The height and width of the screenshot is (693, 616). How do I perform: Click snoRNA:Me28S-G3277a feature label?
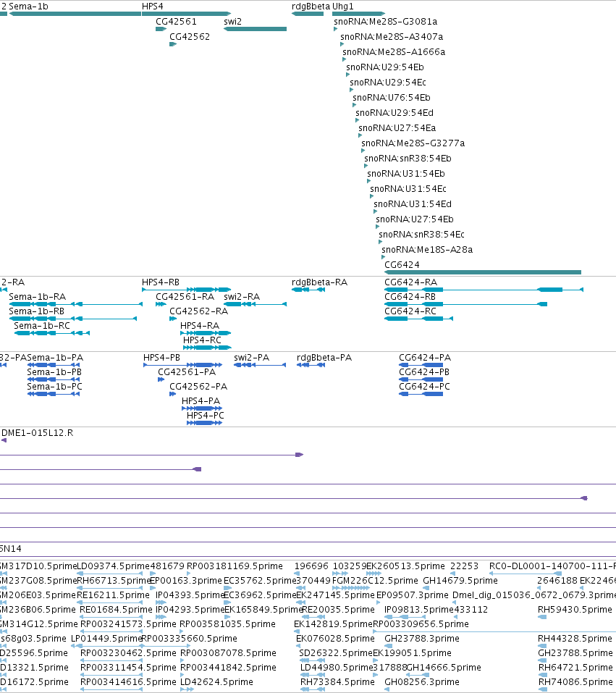coord(413,143)
